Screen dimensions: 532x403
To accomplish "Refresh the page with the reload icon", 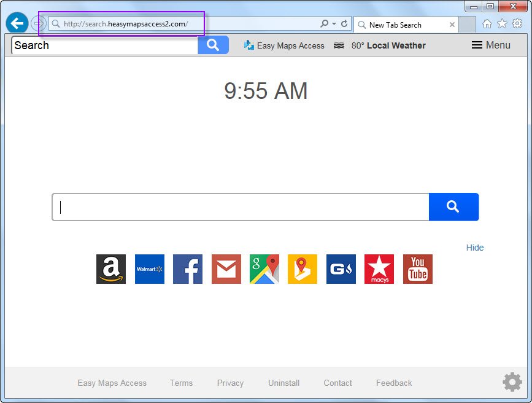I will tap(344, 23).
